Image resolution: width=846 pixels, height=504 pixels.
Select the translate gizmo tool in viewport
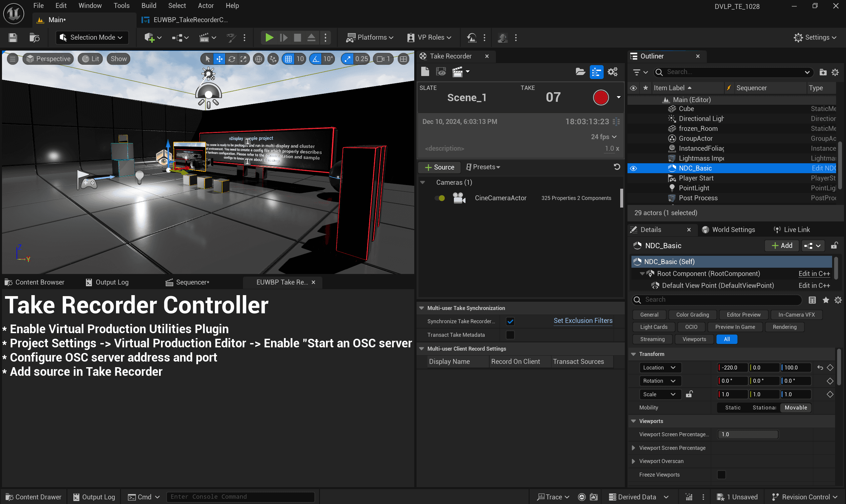pyautogui.click(x=220, y=59)
